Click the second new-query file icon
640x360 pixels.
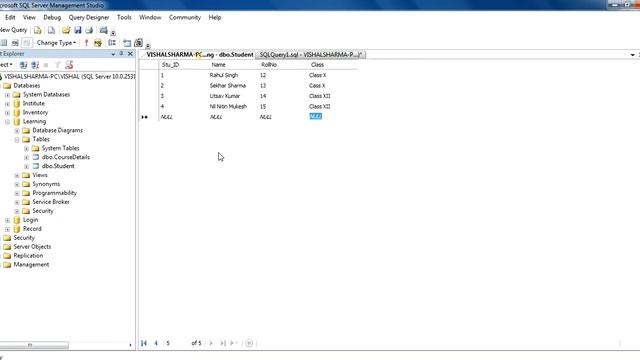tap(51, 30)
